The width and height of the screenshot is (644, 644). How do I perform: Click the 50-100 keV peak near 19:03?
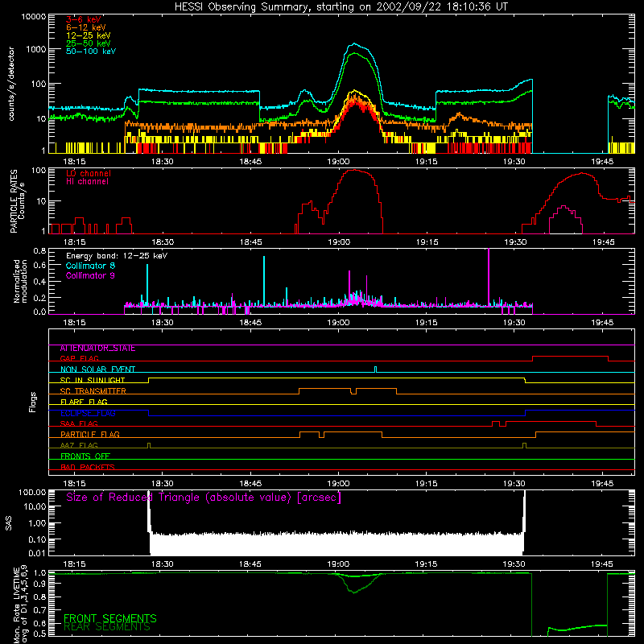click(354, 43)
